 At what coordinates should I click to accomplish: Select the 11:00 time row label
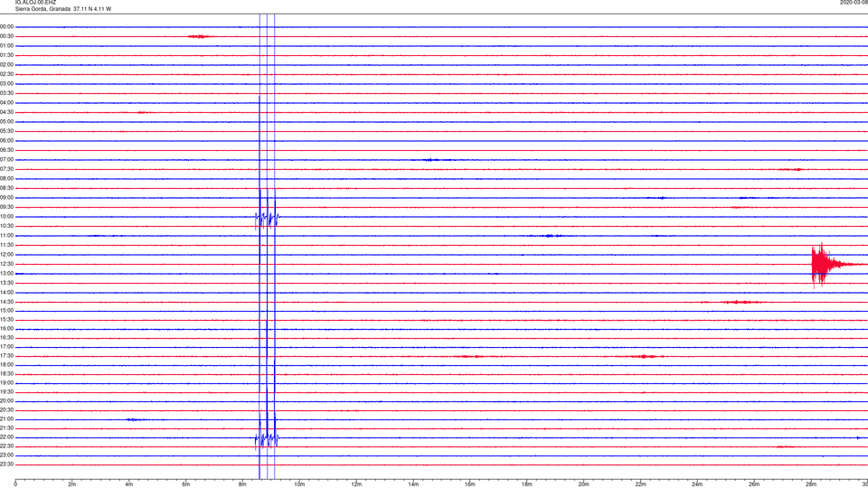(6, 235)
